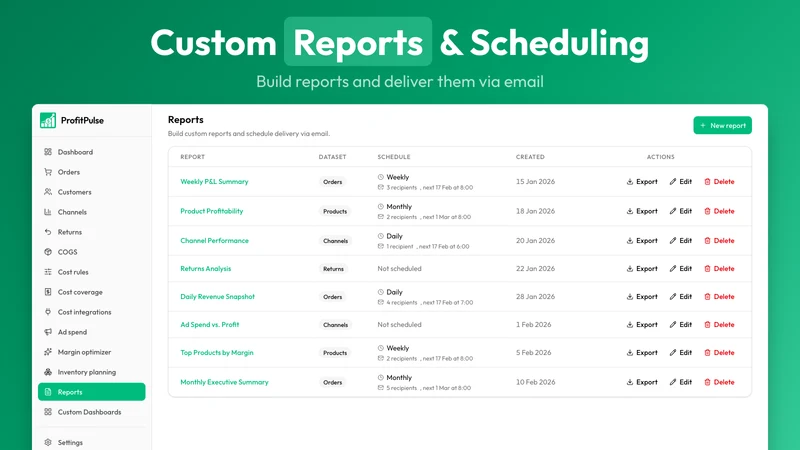
Task: Delete the Weekly P&L Summary report
Action: pyautogui.click(x=719, y=182)
